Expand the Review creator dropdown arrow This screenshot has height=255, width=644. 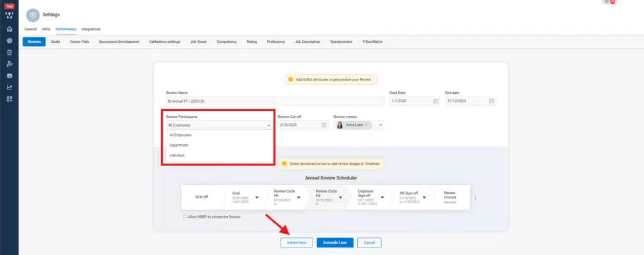(380, 125)
